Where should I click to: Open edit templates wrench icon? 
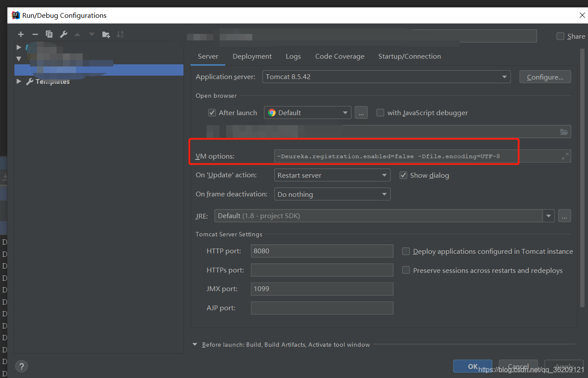click(63, 34)
